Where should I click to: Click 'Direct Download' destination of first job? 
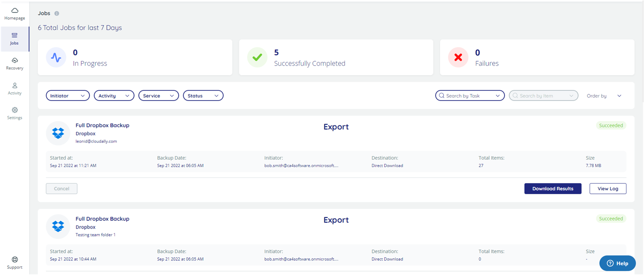(387, 166)
